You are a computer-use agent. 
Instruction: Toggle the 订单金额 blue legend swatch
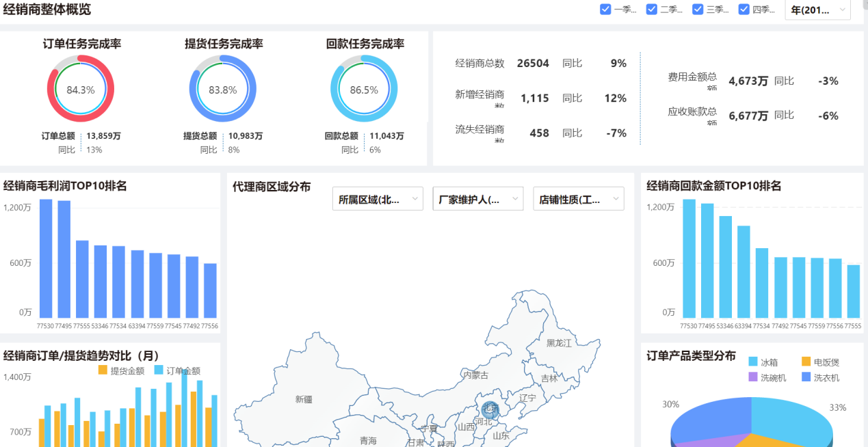(159, 370)
